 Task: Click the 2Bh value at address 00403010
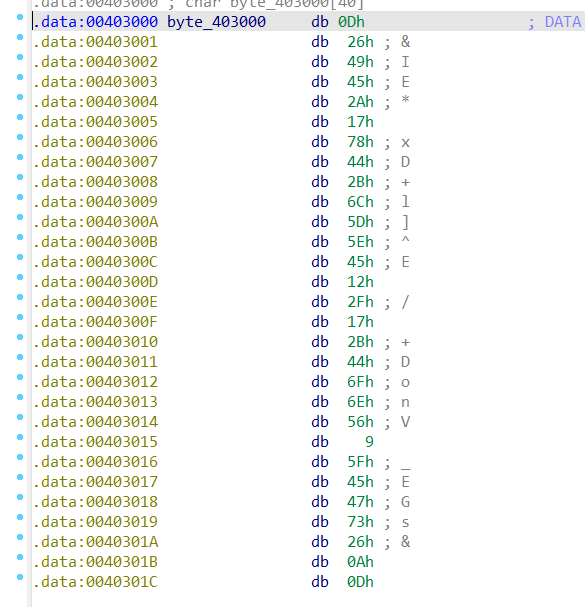360,342
